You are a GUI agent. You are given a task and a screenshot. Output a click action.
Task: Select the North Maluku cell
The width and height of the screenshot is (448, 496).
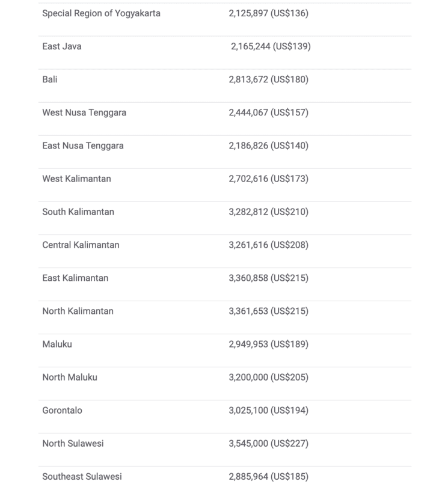tap(70, 377)
